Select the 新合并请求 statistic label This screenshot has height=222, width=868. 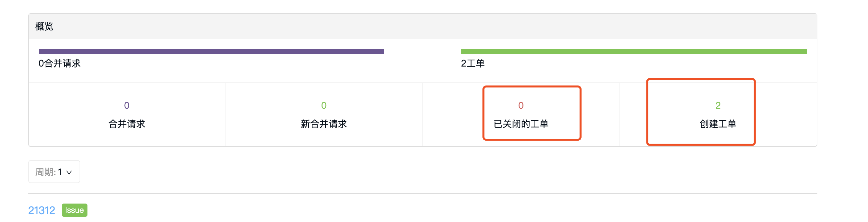click(x=324, y=124)
